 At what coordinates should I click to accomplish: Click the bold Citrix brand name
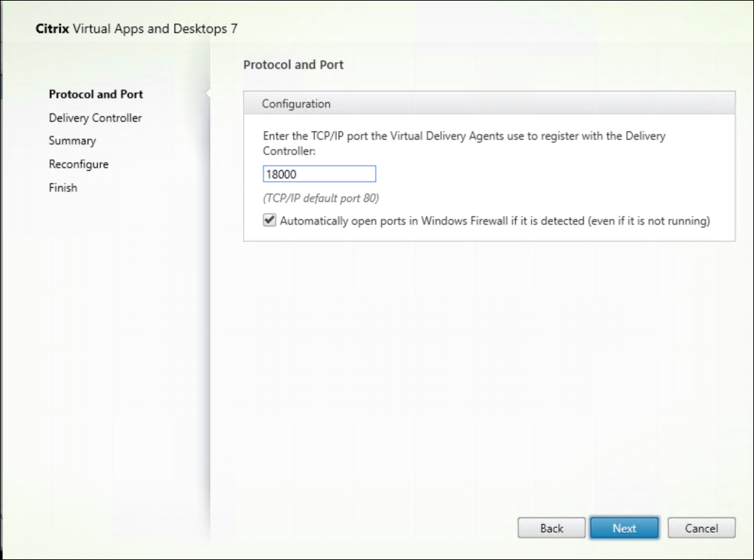(52, 29)
